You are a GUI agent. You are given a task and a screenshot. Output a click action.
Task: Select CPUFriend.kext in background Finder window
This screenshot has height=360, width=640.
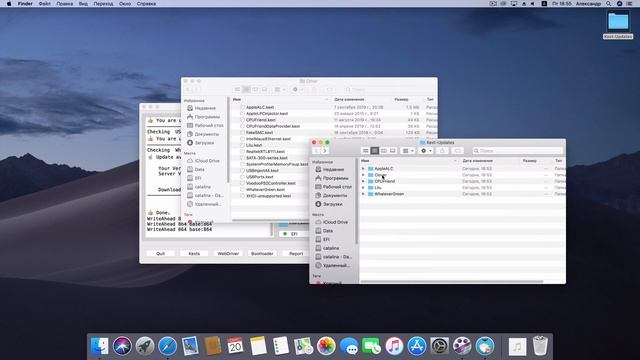260,120
